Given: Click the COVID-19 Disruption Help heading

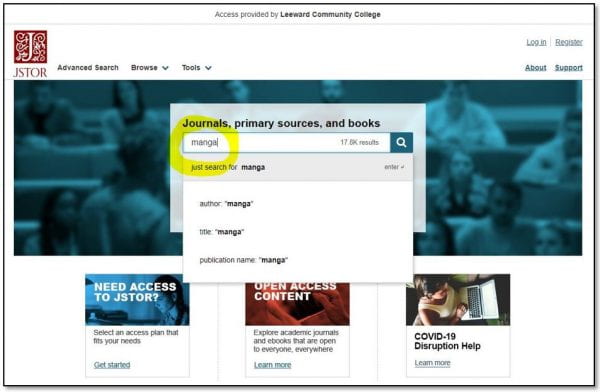Looking at the screenshot, I should (447, 341).
